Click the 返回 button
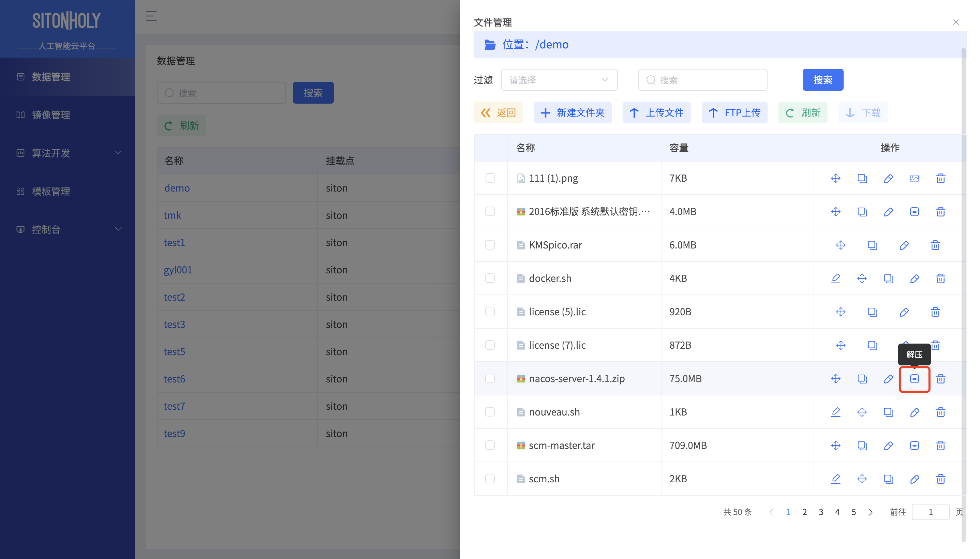This screenshot has width=980, height=559. [498, 112]
